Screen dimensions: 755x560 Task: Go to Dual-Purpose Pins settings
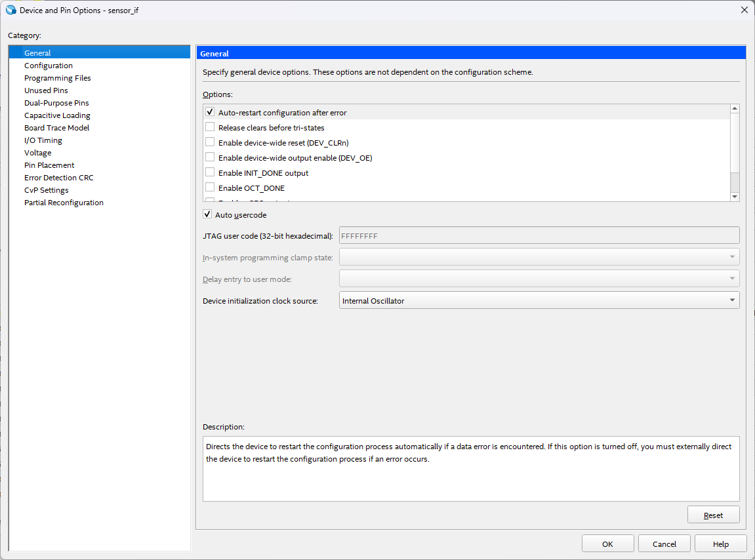click(x=56, y=103)
